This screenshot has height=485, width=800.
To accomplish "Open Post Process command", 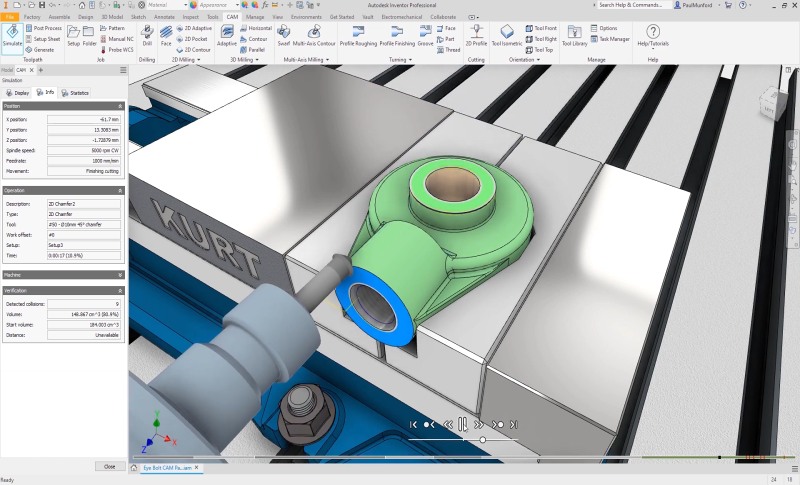I will 43,28.
